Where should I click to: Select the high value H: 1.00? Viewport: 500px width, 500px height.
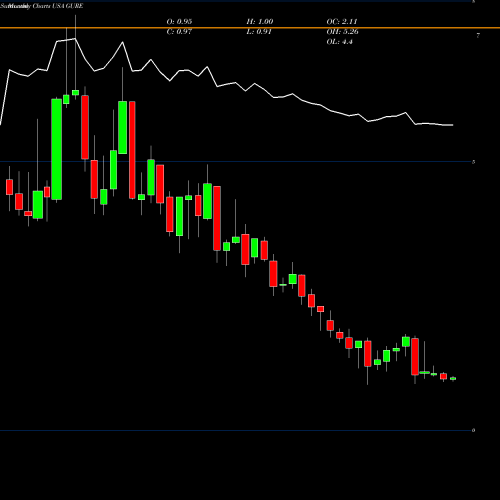pos(260,22)
